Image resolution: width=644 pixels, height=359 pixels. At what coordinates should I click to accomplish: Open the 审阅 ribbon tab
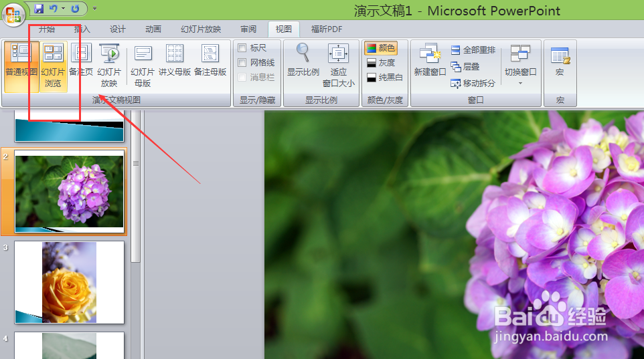point(248,29)
